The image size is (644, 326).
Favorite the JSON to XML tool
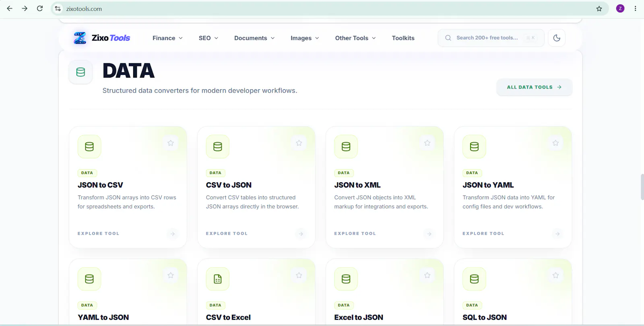(427, 143)
